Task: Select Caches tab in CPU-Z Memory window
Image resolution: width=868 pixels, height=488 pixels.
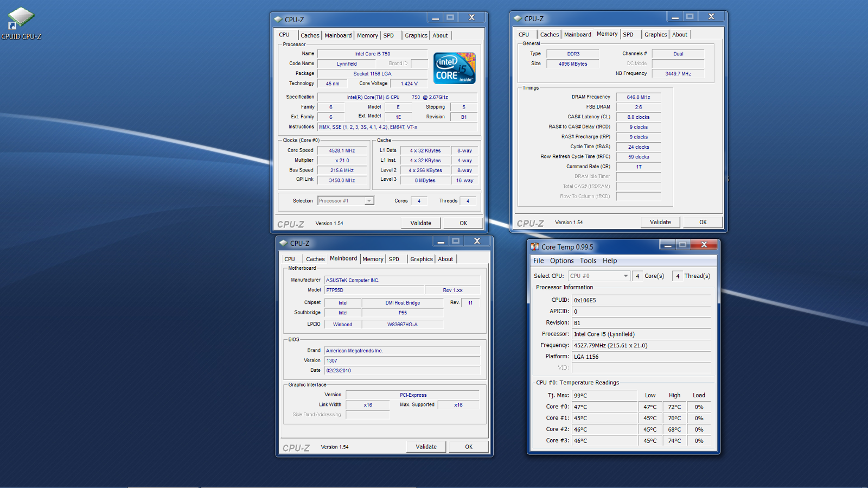Action: (550, 35)
